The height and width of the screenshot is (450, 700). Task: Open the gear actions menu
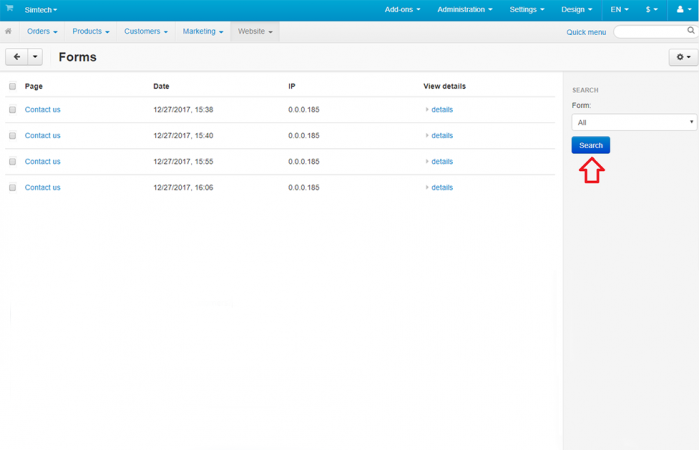[x=683, y=57]
